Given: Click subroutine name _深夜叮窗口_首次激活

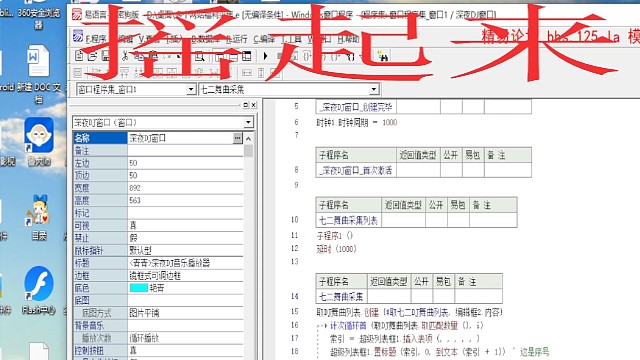Looking at the screenshot, I should pyautogui.click(x=356, y=171).
